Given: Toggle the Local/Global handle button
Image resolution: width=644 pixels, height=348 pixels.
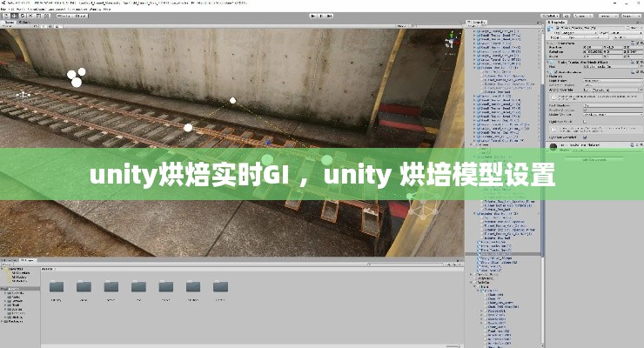Looking at the screenshot, I should point(80,16).
